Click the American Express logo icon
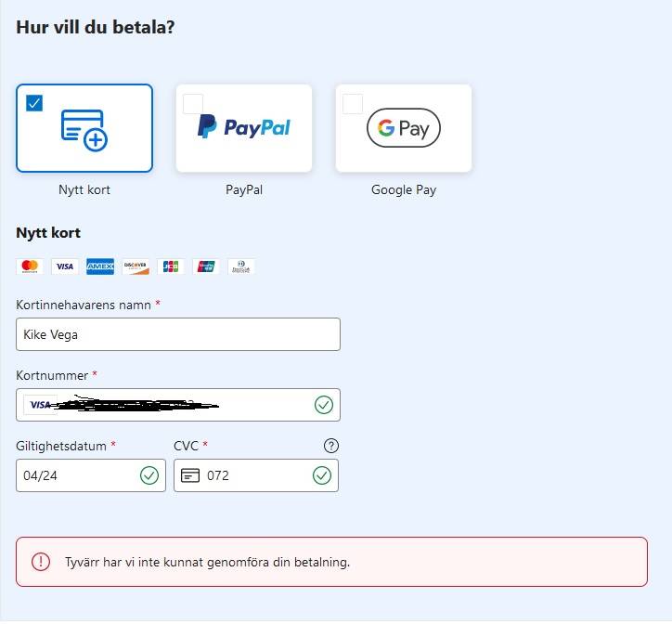 [x=100, y=266]
